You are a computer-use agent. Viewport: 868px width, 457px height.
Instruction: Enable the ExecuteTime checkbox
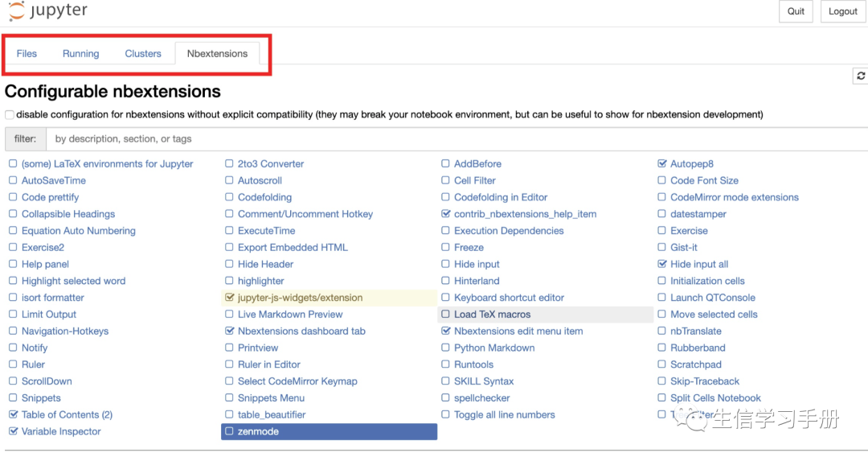point(229,230)
